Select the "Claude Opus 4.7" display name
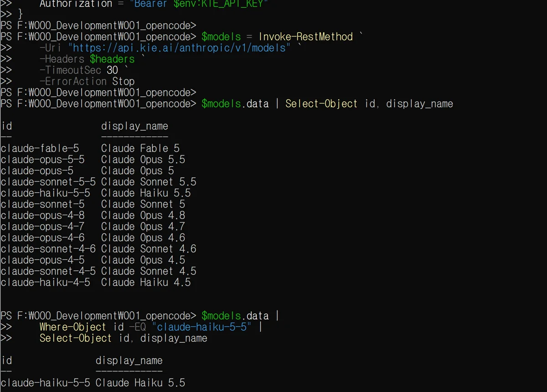This screenshot has width=547, height=392. point(143,227)
